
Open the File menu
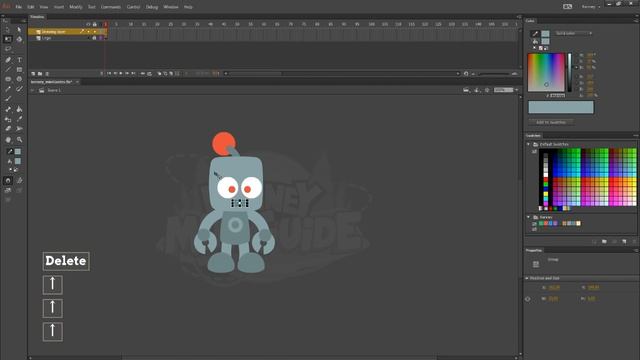click(18, 7)
